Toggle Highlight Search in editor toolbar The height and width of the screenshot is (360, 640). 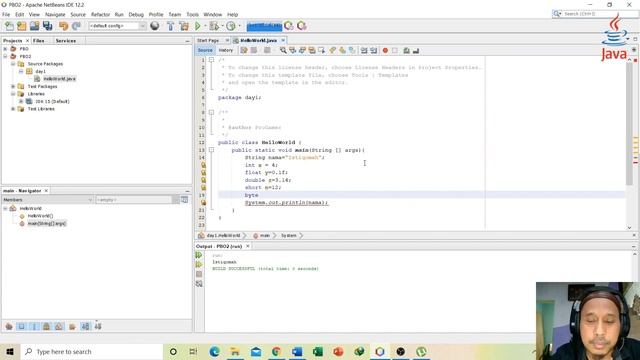[312, 51]
